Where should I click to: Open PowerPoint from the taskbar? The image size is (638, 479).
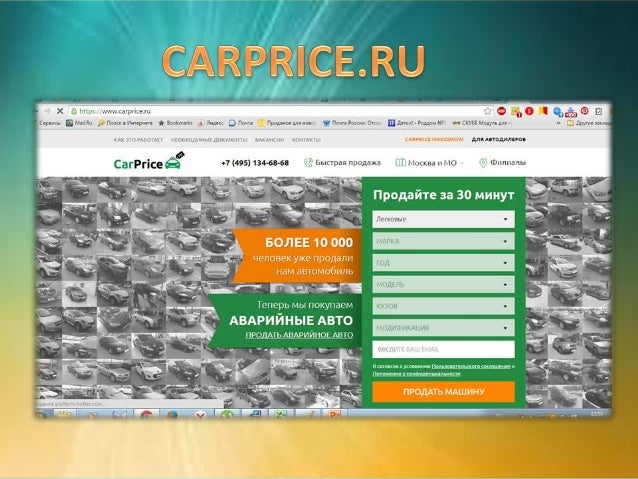click(334, 415)
